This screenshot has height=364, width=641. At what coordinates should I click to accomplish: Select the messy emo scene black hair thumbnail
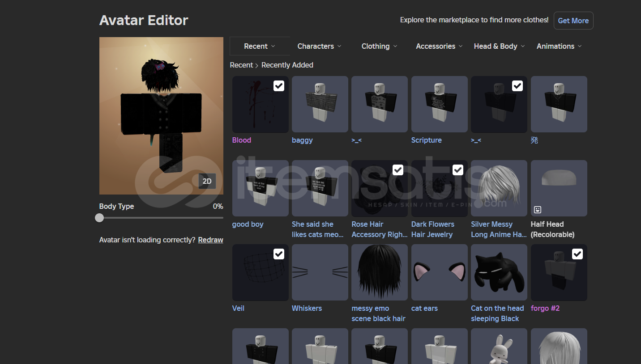[380, 272]
